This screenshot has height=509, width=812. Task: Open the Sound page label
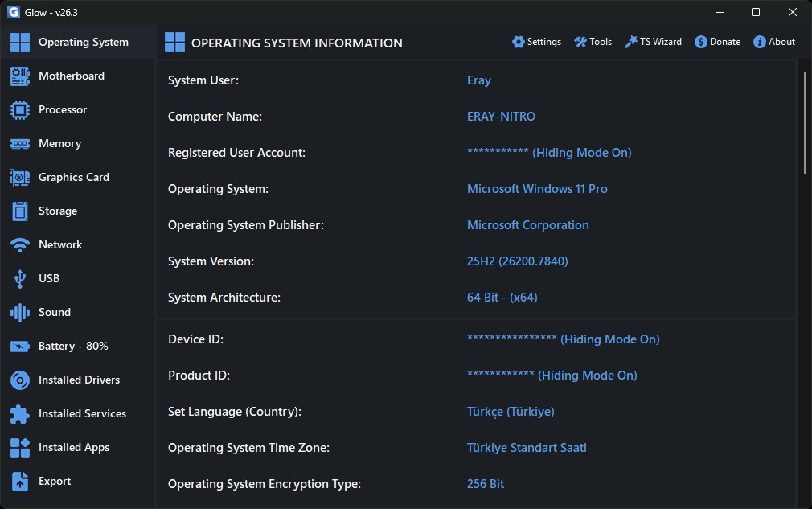click(x=55, y=312)
